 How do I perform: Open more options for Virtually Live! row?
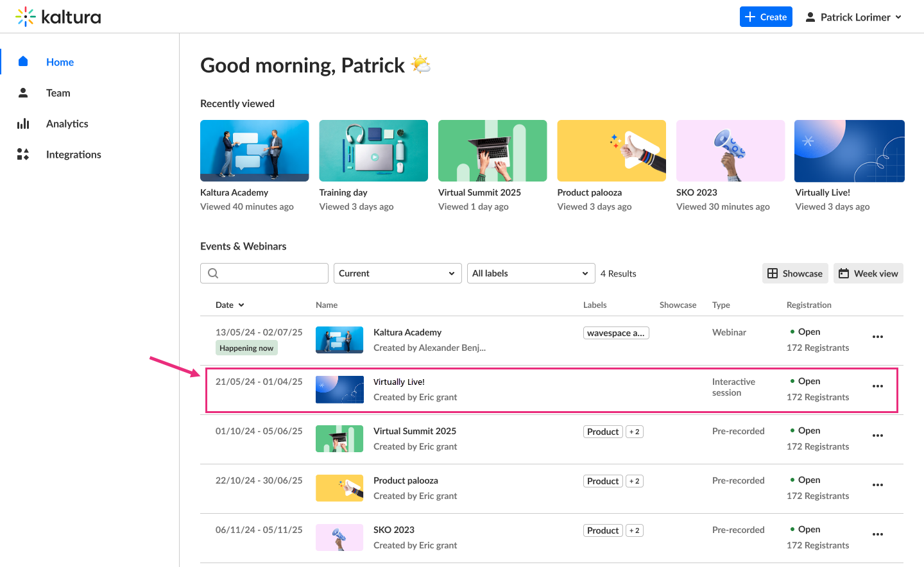click(878, 386)
